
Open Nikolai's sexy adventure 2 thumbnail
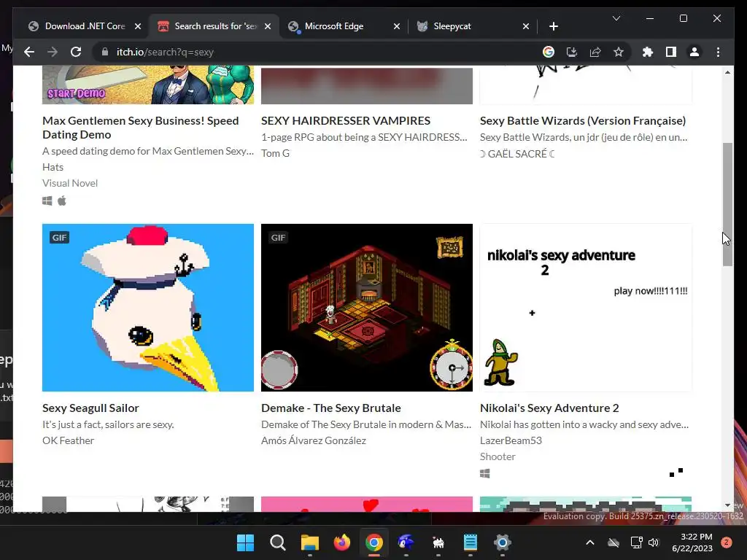586,308
